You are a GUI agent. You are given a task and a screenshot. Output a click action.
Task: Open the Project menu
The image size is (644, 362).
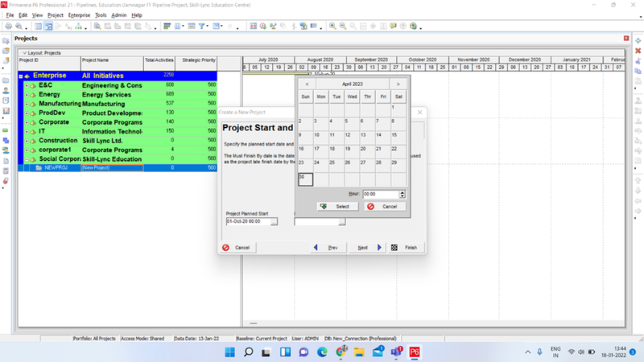55,15
